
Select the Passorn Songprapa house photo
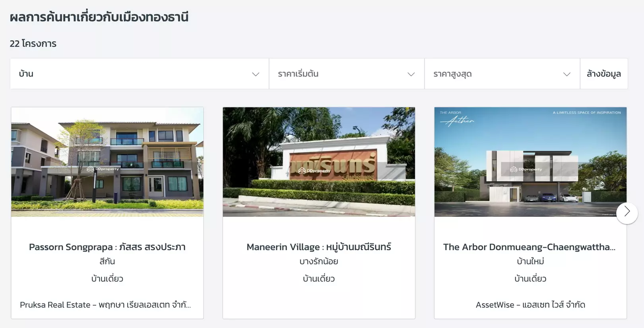pos(107,162)
